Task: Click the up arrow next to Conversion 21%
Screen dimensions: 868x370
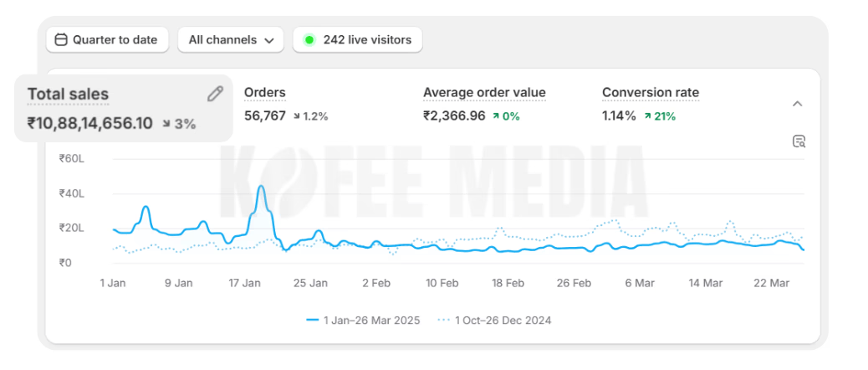Action: [x=648, y=116]
